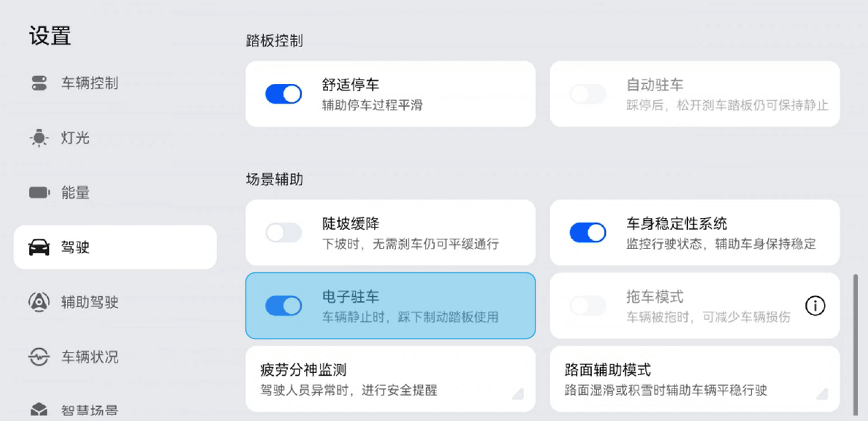Turn off 车身稳定性系统 stability toggle
Viewport: 868px width, 421px height.
point(588,233)
